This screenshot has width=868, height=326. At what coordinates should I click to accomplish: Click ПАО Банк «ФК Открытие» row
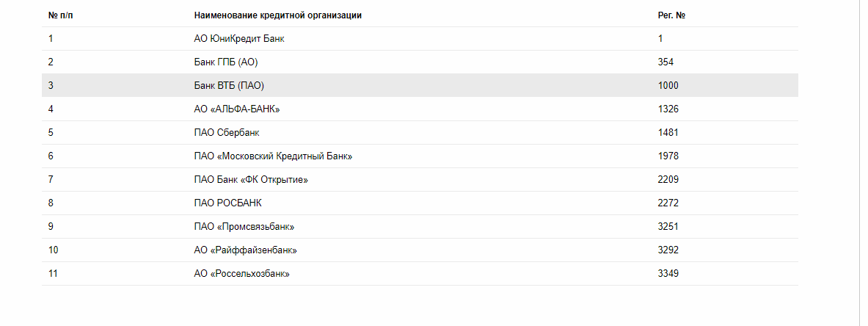tap(250, 180)
